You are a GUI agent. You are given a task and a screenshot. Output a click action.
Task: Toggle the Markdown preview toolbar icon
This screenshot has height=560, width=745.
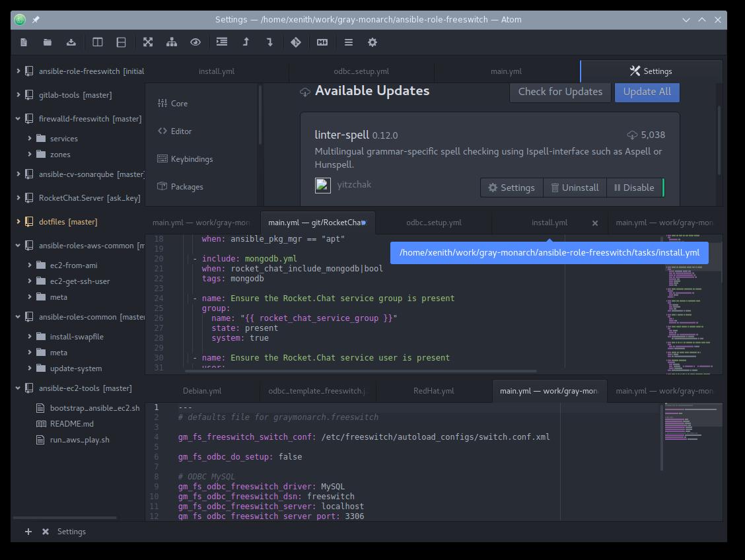[322, 42]
